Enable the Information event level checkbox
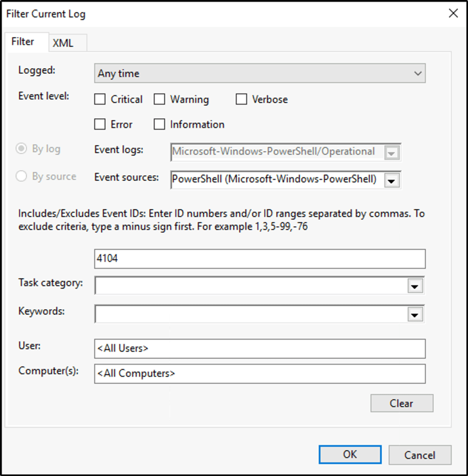The width and height of the screenshot is (468, 476). (159, 124)
